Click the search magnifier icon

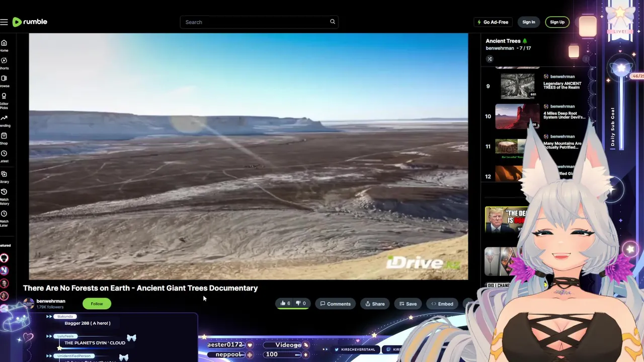(333, 22)
